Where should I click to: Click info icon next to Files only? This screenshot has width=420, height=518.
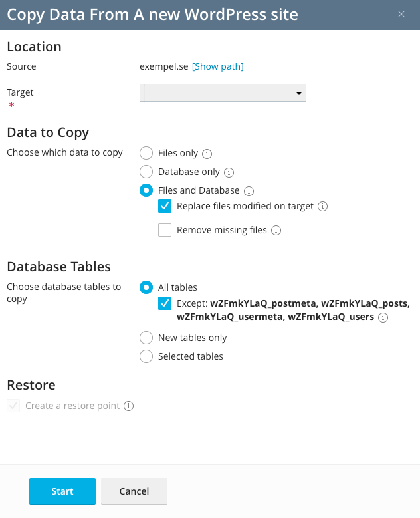pyautogui.click(x=207, y=154)
